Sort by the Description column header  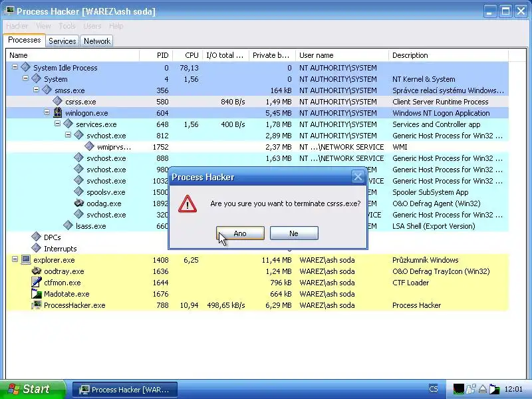(x=448, y=55)
